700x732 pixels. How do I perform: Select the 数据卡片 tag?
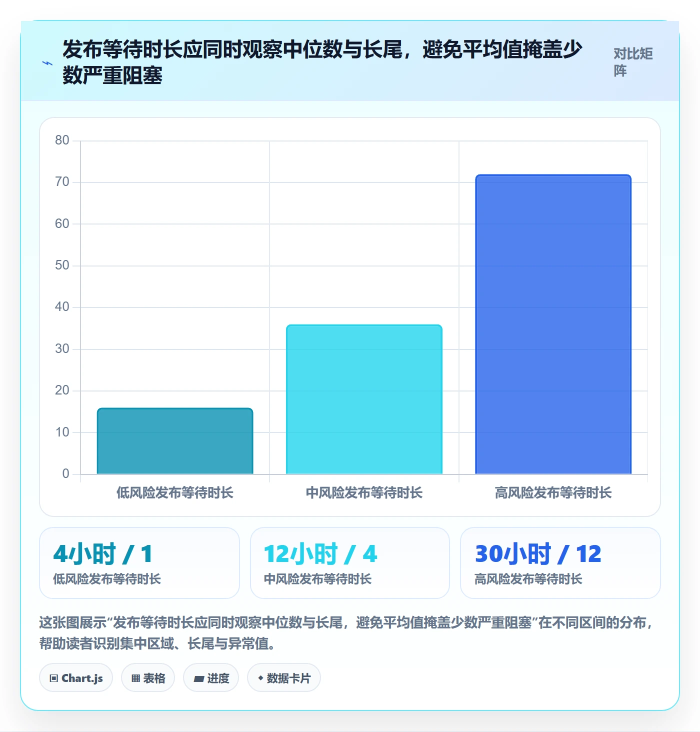pyautogui.click(x=284, y=677)
